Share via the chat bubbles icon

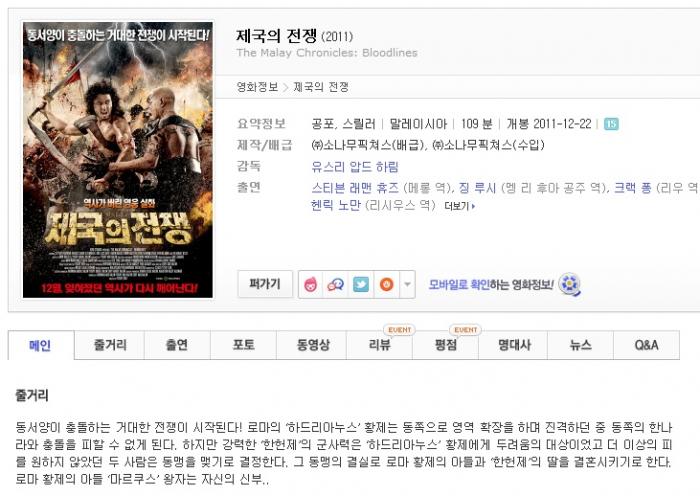point(336,284)
